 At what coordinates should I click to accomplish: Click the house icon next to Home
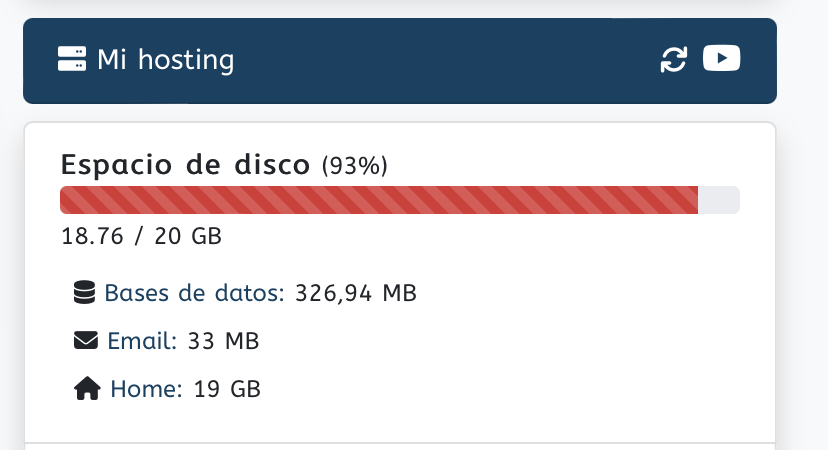87,389
